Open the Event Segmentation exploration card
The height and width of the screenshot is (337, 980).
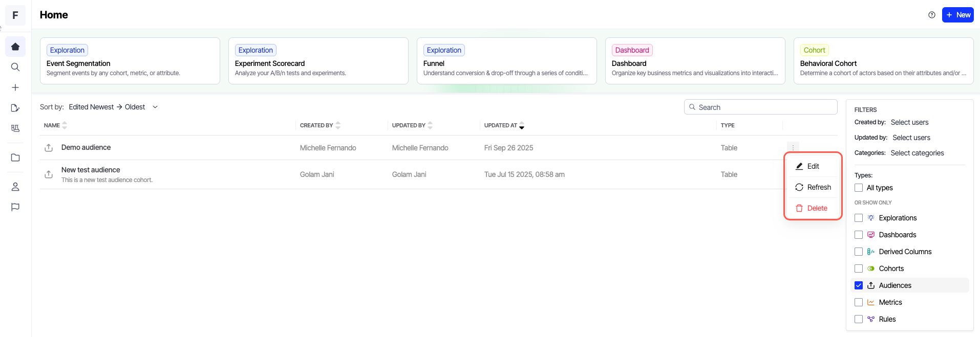point(130,61)
